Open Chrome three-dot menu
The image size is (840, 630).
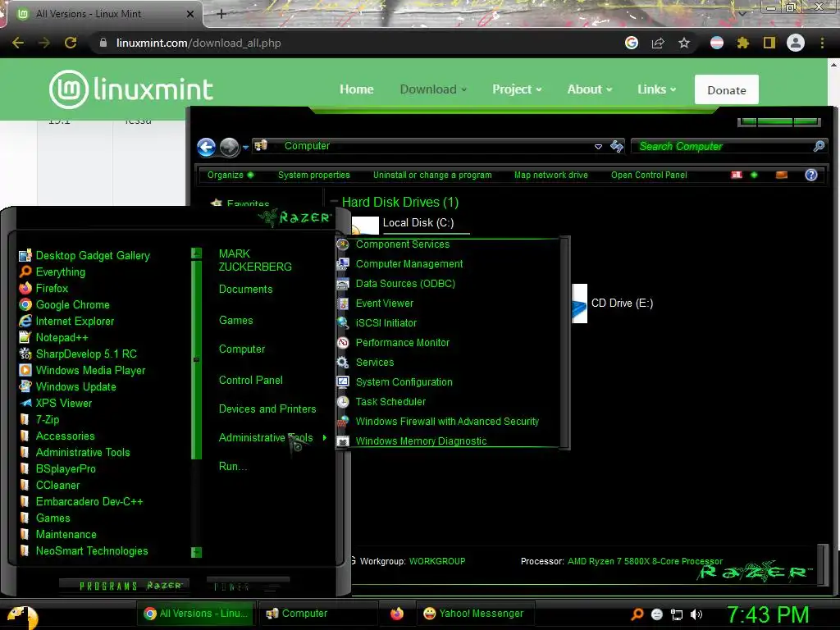point(822,43)
